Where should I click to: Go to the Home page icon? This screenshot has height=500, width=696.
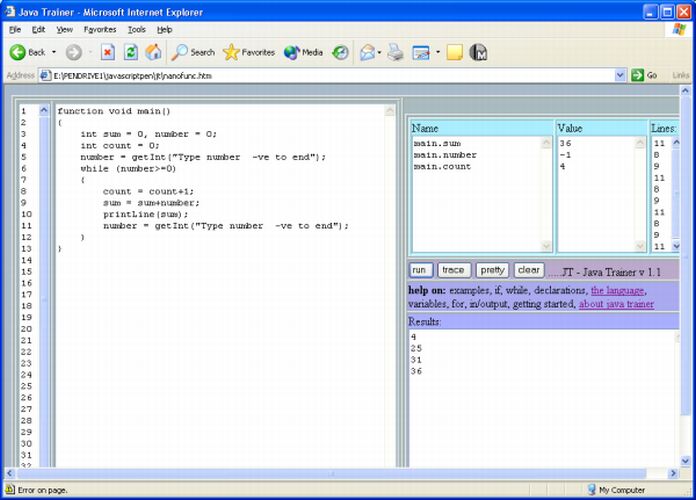point(153,52)
